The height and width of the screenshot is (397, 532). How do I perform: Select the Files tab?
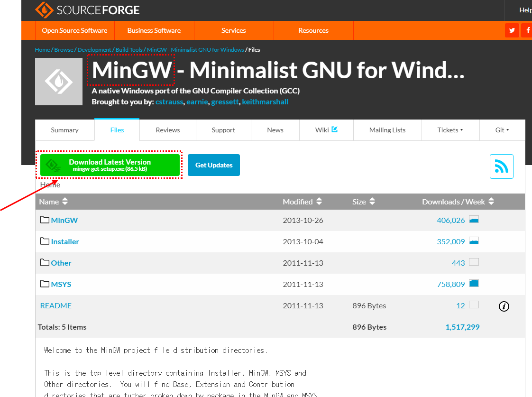(x=117, y=130)
